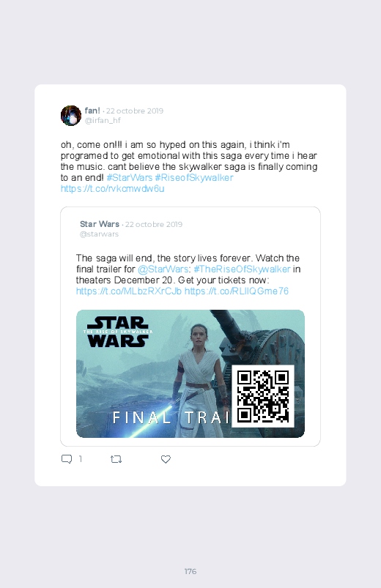Click the 22 octobre 2019 date on fan! tweet

[135, 111]
